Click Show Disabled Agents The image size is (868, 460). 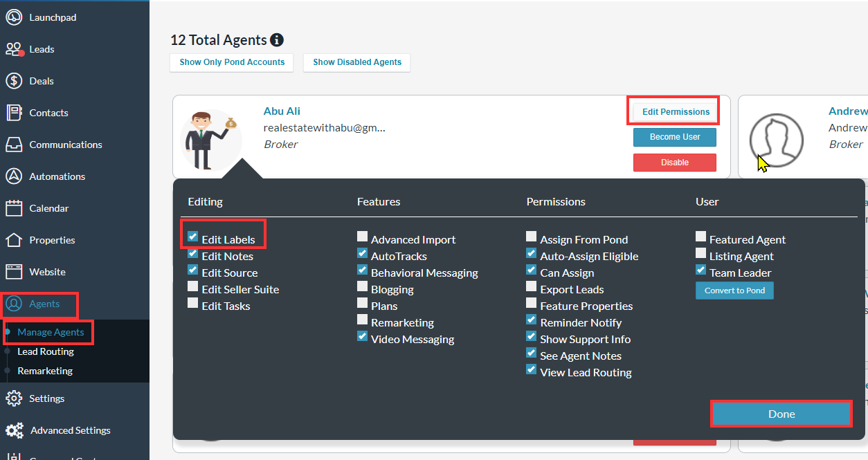click(x=356, y=62)
